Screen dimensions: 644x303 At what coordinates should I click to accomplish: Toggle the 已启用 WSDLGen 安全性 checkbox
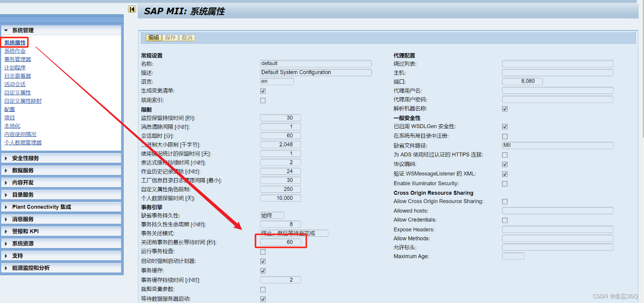(505, 127)
